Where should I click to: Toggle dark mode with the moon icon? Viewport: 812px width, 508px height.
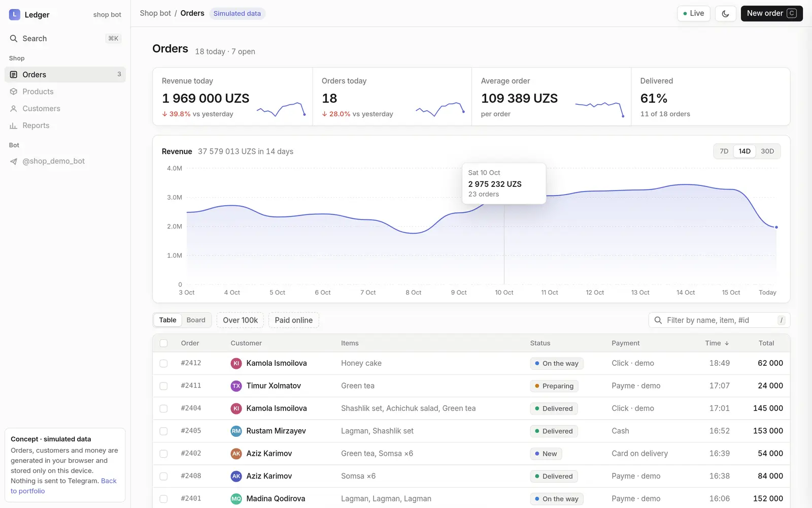(725, 14)
